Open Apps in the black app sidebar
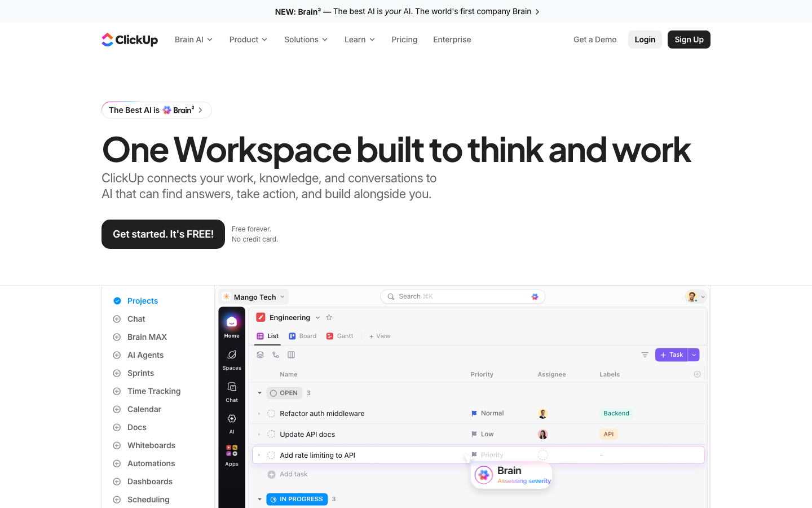Image resolution: width=812 pixels, height=508 pixels. tap(232, 455)
